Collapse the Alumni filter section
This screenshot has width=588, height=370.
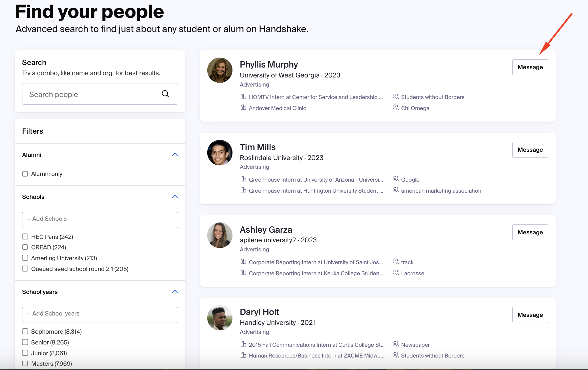(175, 155)
